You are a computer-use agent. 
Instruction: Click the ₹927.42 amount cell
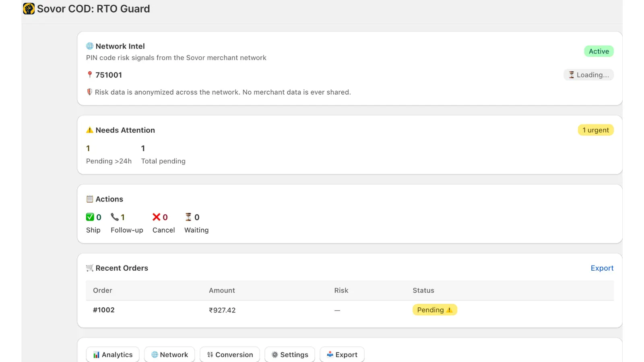[222, 310]
